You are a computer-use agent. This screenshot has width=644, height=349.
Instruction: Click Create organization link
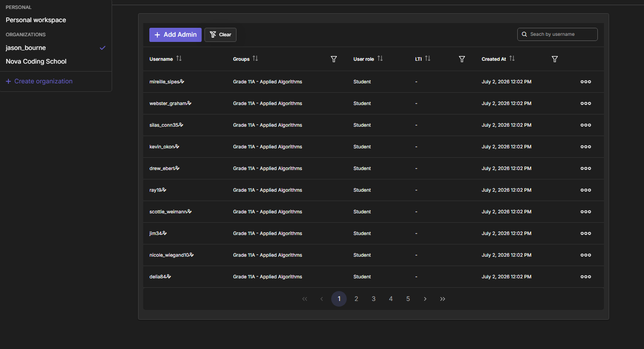39,81
